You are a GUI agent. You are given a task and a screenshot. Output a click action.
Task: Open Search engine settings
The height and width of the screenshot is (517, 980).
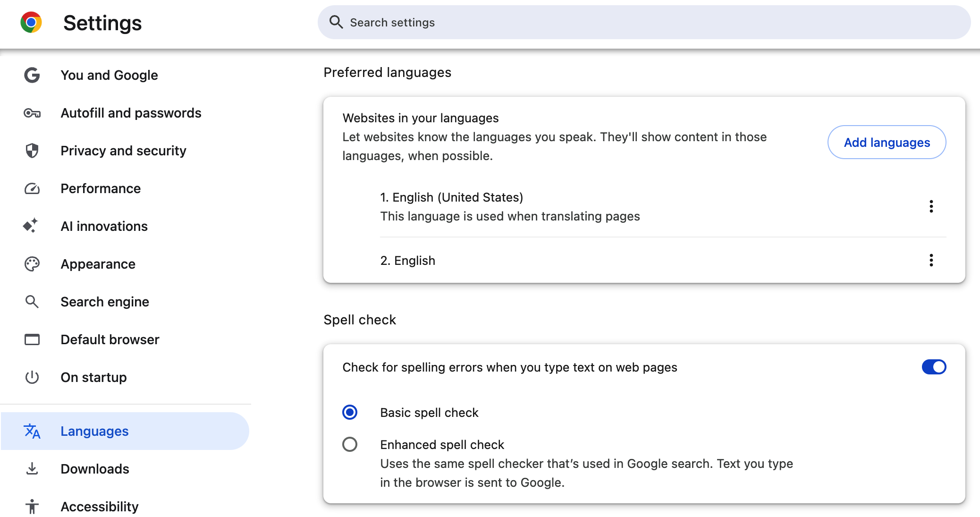(x=125, y=302)
